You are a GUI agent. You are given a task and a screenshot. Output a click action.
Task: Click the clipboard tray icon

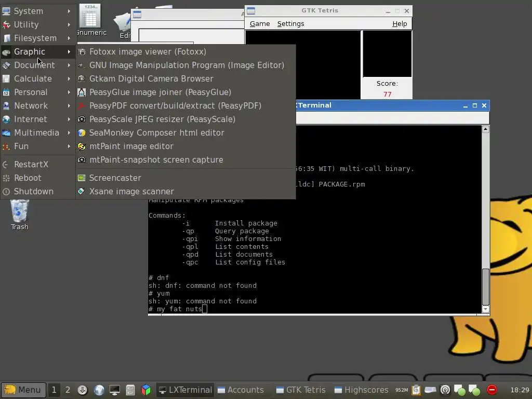click(416, 390)
